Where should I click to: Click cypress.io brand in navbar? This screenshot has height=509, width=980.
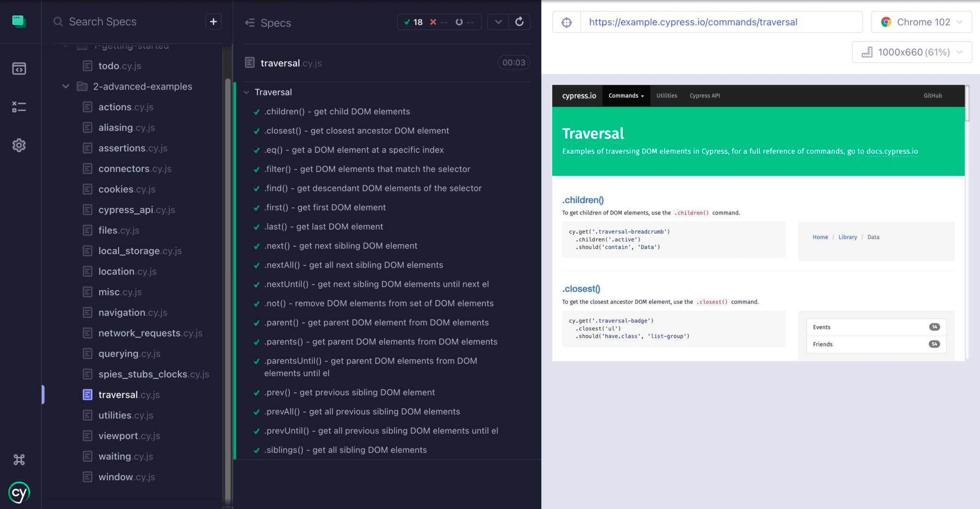tap(579, 96)
